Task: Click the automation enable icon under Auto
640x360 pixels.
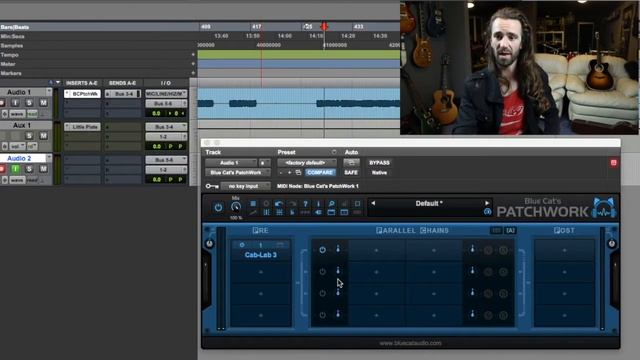Action: pyautogui.click(x=351, y=163)
